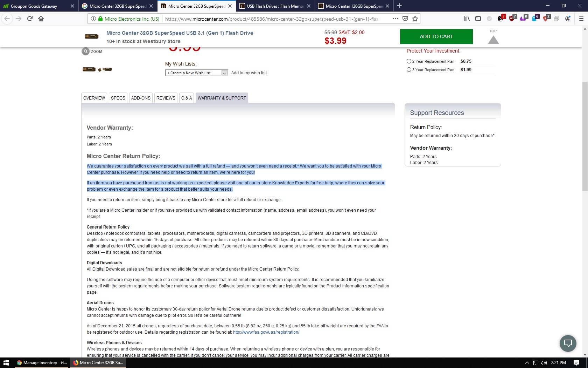Jump to the top with the arrow icon
Viewport: 588px width, 368px height.
493,40
